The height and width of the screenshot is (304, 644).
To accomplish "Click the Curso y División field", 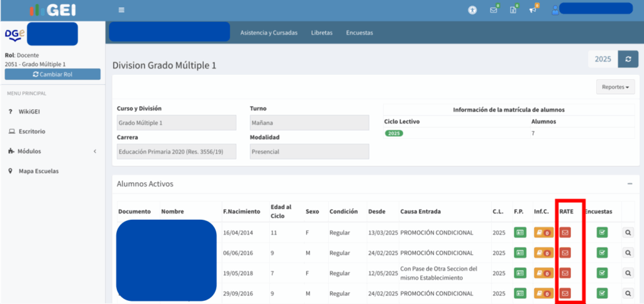I will point(177,122).
